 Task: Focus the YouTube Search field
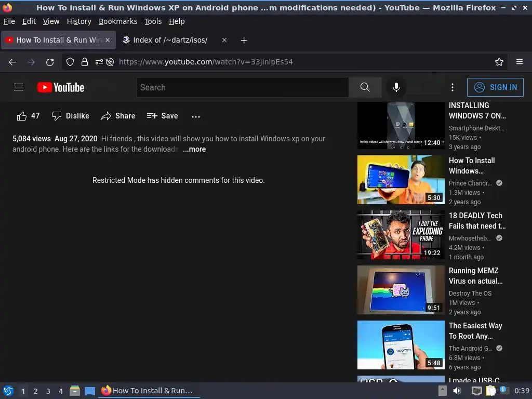click(x=243, y=87)
